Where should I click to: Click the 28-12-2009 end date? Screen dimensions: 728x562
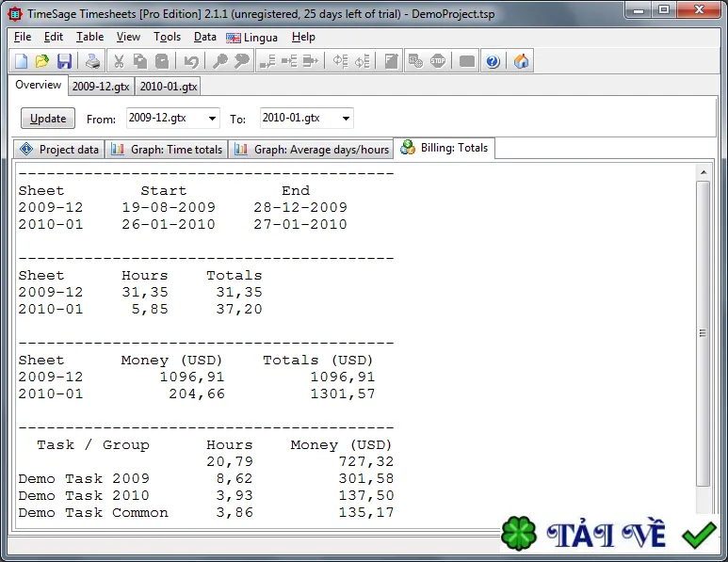pos(300,207)
